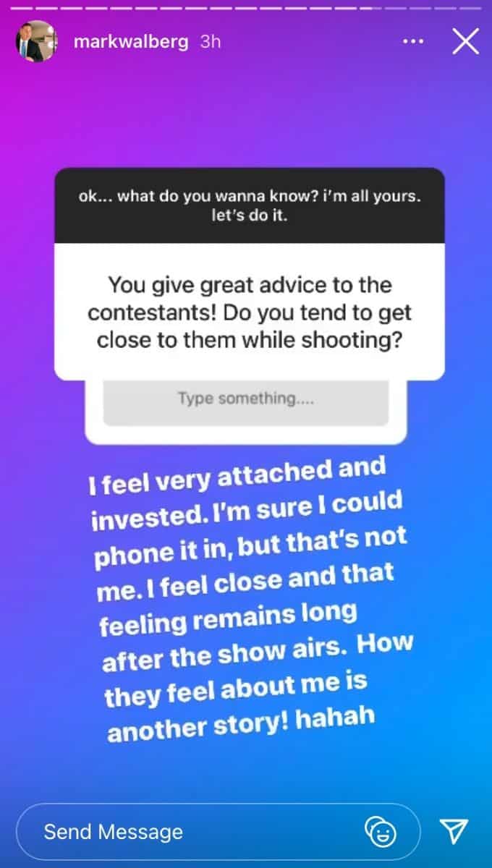Skip to the last story progress segment
The image size is (492, 868).
(x=470, y=8)
